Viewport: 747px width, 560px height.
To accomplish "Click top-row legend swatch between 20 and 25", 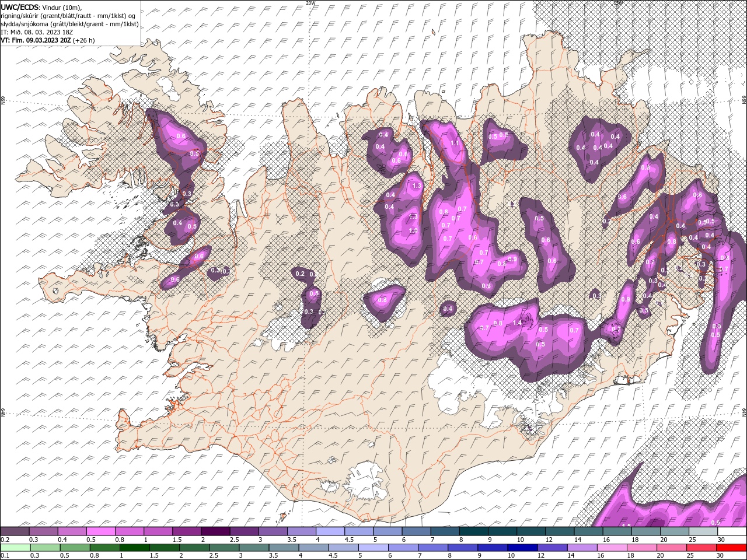I will click(674, 531).
